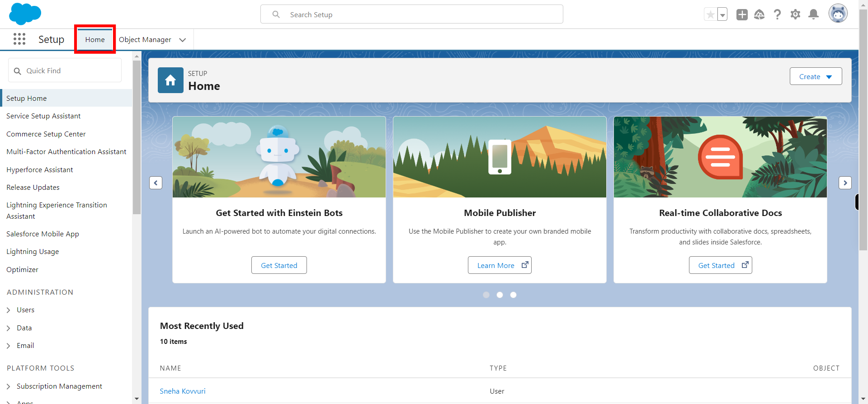
Task: Click the search magnifier in Search Setup
Action: tap(276, 14)
